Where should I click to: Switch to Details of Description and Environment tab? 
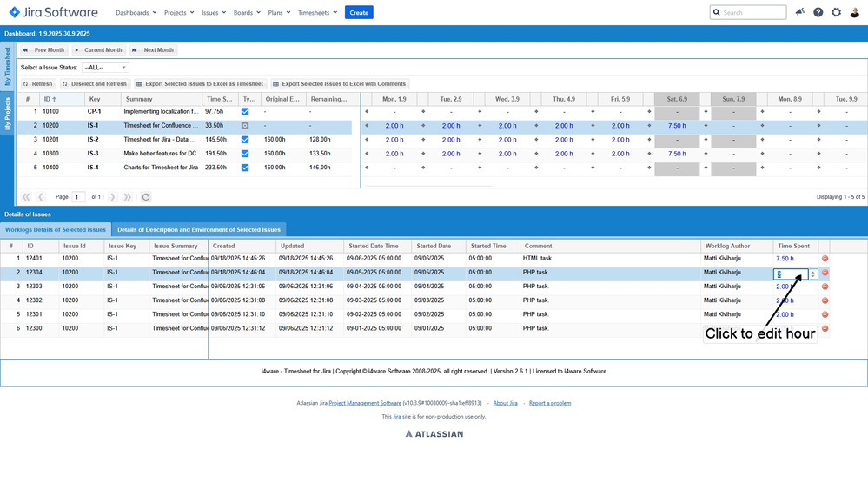(x=199, y=230)
